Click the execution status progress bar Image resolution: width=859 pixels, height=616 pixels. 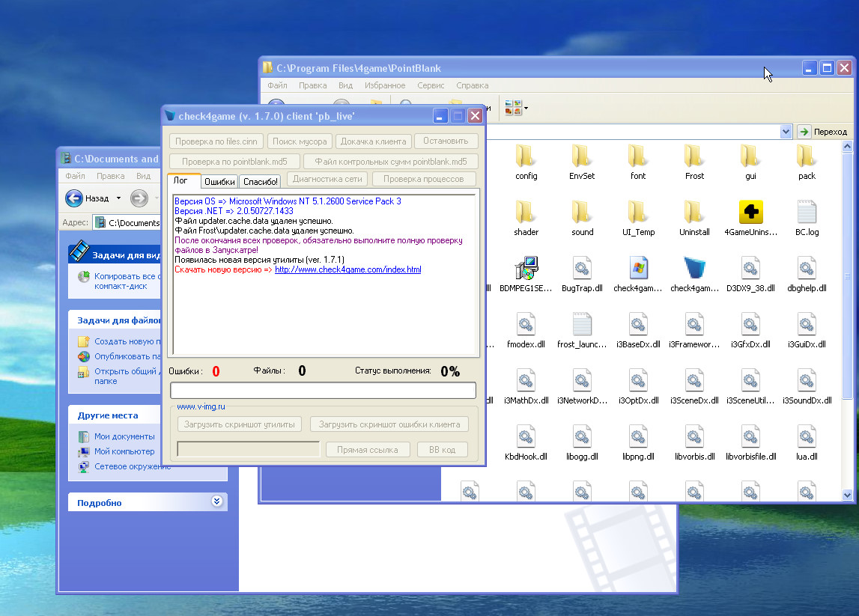click(x=323, y=391)
